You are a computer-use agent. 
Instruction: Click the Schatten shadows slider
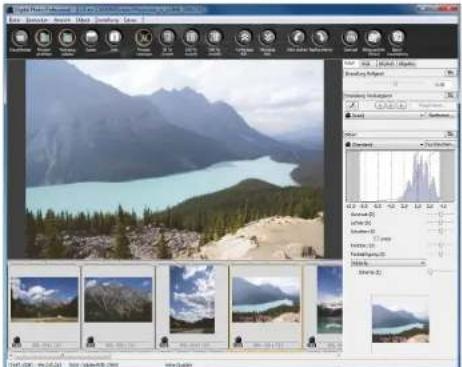[x=440, y=231]
